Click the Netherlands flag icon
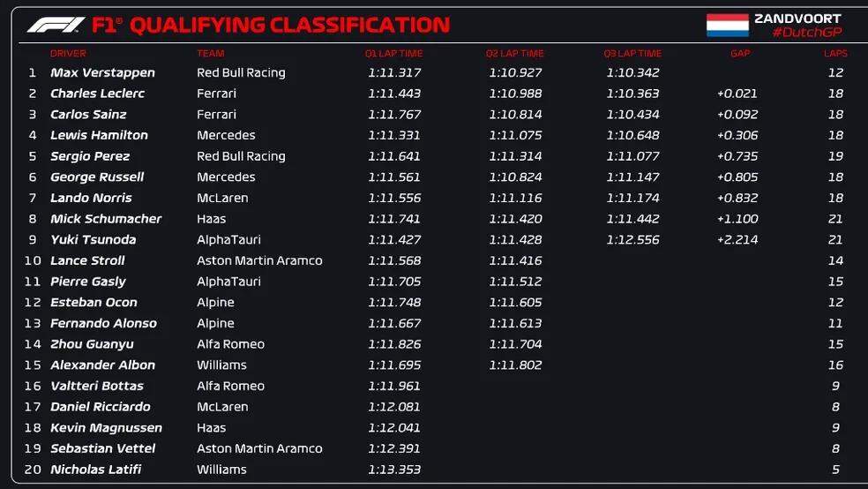This screenshot has width=868, height=489. pyautogui.click(x=727, y=25)
